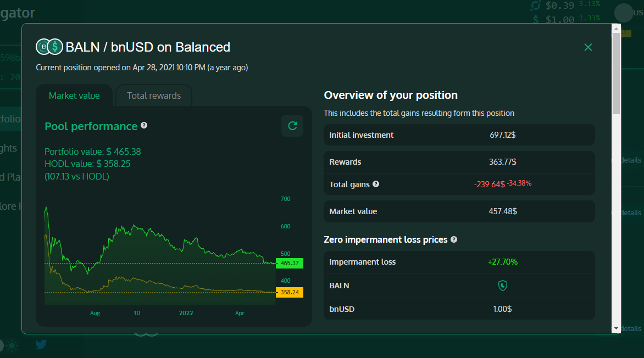The image size is (644, 358).
Task: Open the Twitter bird link
Action: [x=41, y=345]
